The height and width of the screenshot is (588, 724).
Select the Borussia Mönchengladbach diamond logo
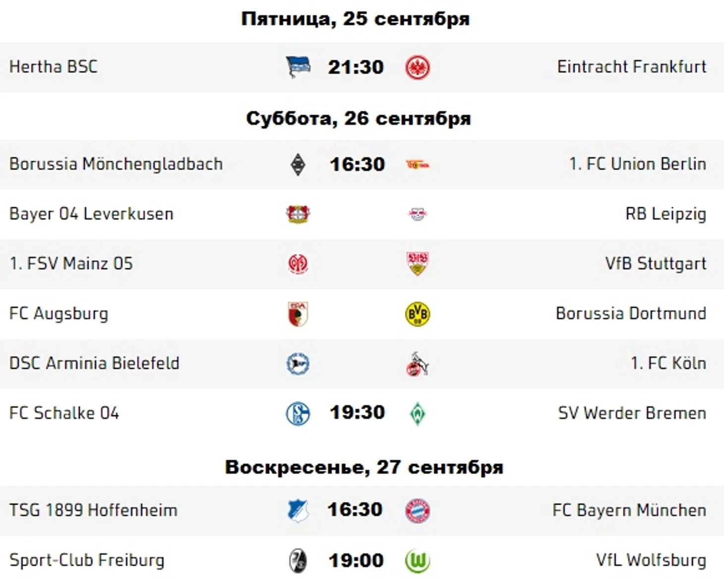click(298, 165)
